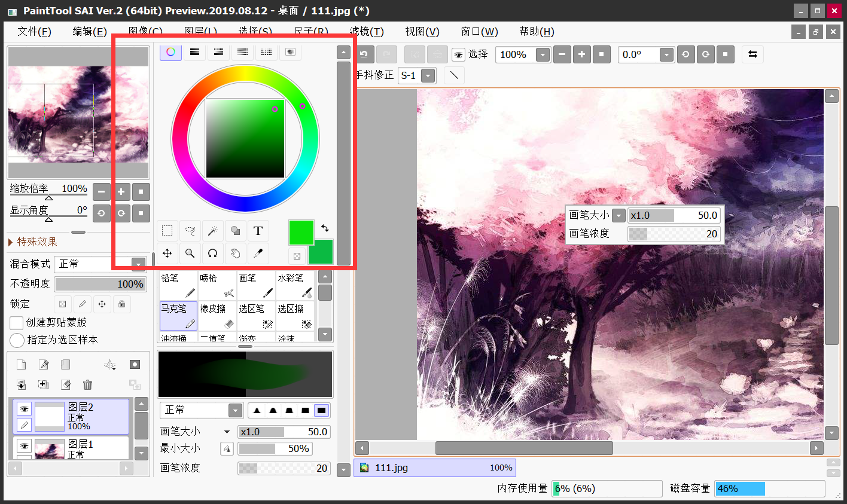Toggle the 选择 eye visibility in toolbar

(x=458, y=55)
